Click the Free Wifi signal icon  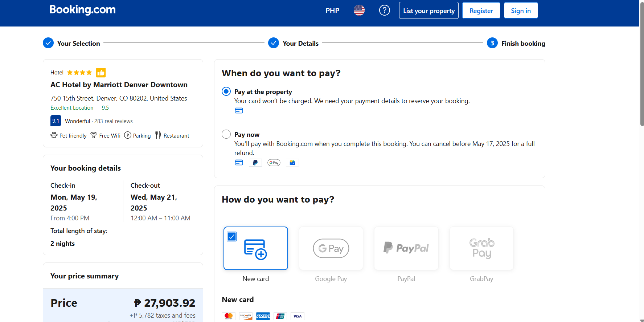tap(94, 135)
